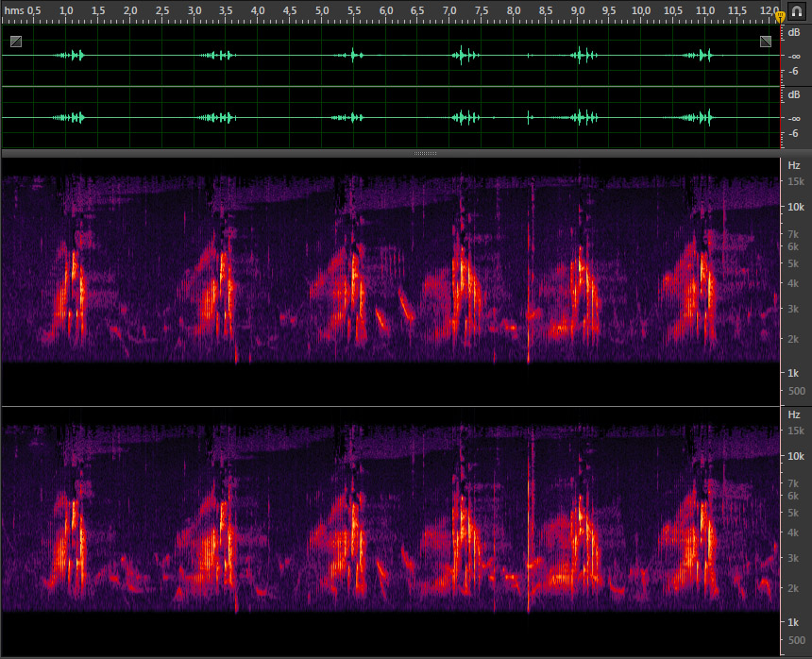Image resolution: width=812 pixels, height=659 pixels.
Task: Click the upper spectrogram's 15k frequency label
Action: point(796,181)
